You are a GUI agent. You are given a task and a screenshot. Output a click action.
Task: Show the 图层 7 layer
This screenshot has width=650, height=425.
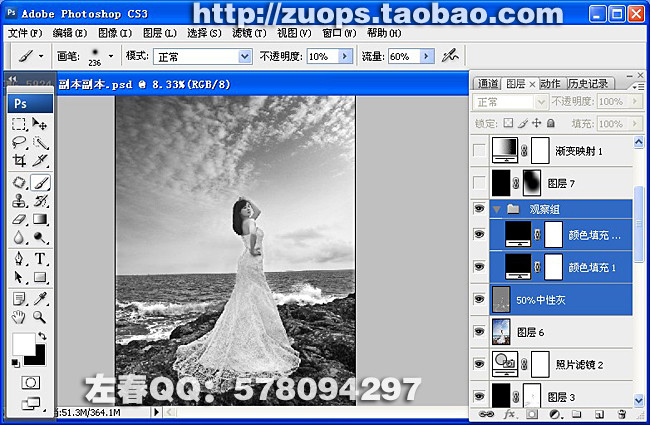click(x=479, y=182)
